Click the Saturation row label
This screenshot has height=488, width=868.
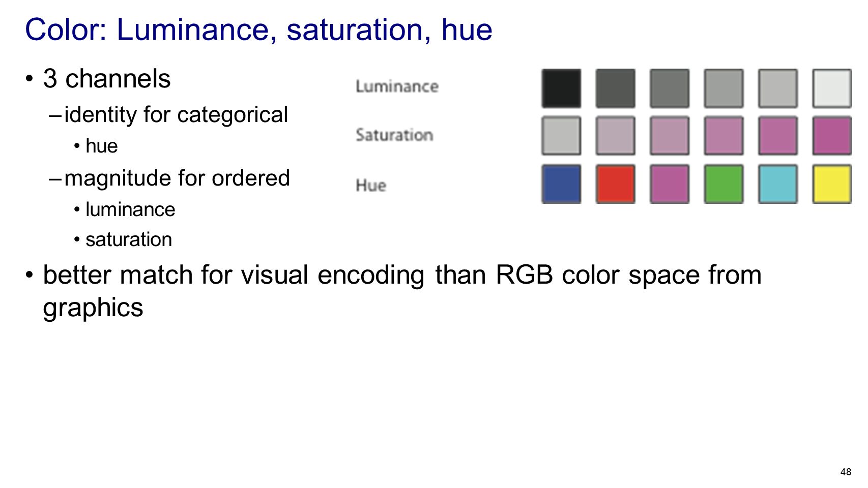pos(394,135)
